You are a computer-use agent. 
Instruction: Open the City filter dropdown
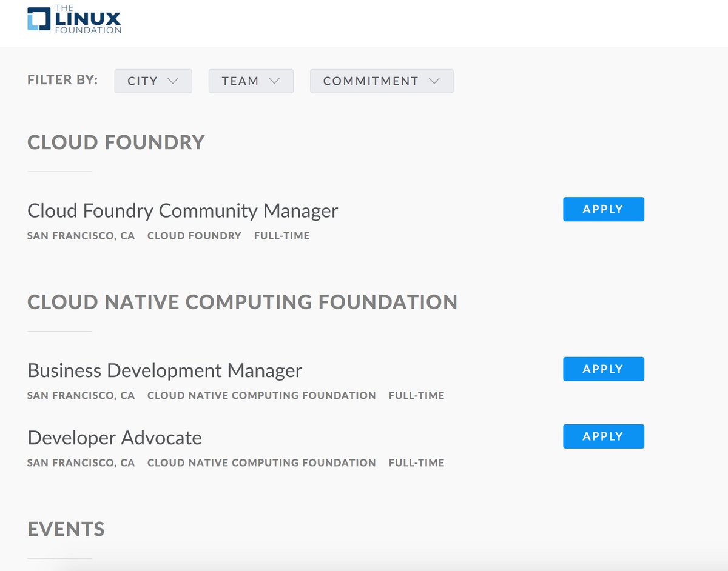tap(153, 81)
